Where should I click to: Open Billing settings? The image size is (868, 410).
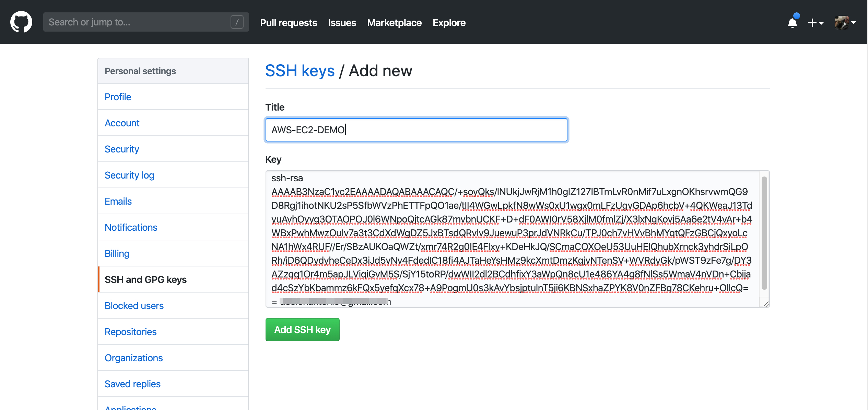pos(117,253)
